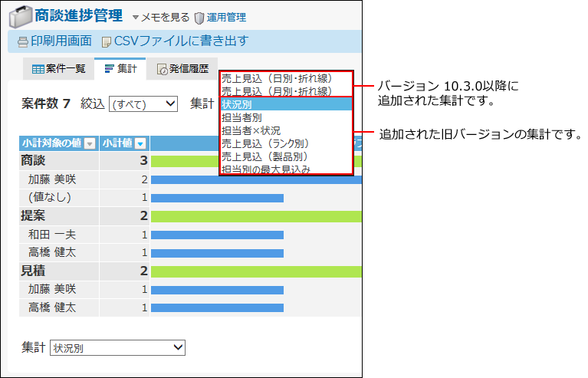The image size is (588, 378).
Task: Open the 絞込 (すべて) dropdown
Action: pos(143,104)
